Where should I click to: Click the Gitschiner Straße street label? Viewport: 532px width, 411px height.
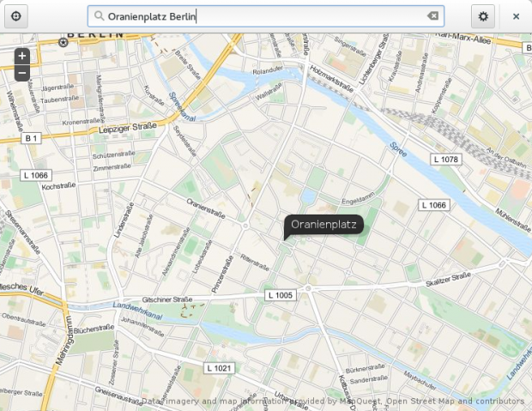[168, 300]
